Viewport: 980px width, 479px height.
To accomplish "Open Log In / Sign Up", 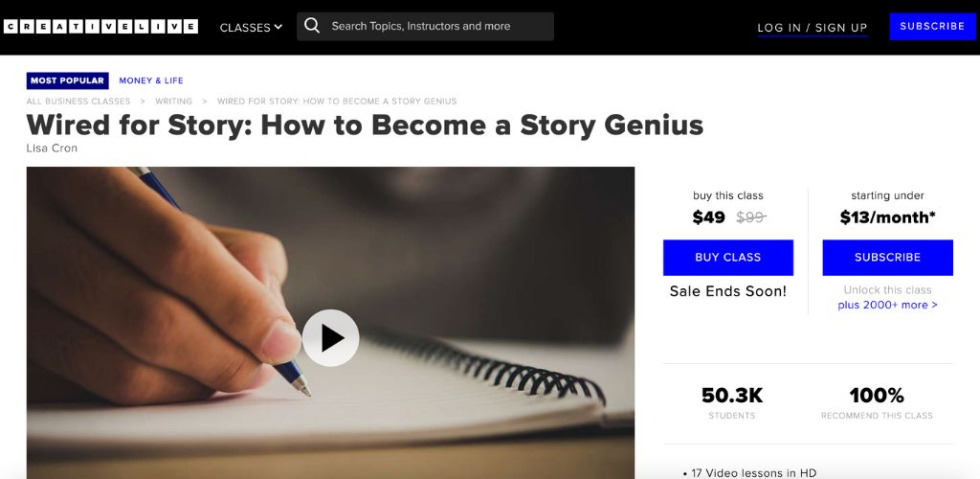I will [x=812, y=28].
